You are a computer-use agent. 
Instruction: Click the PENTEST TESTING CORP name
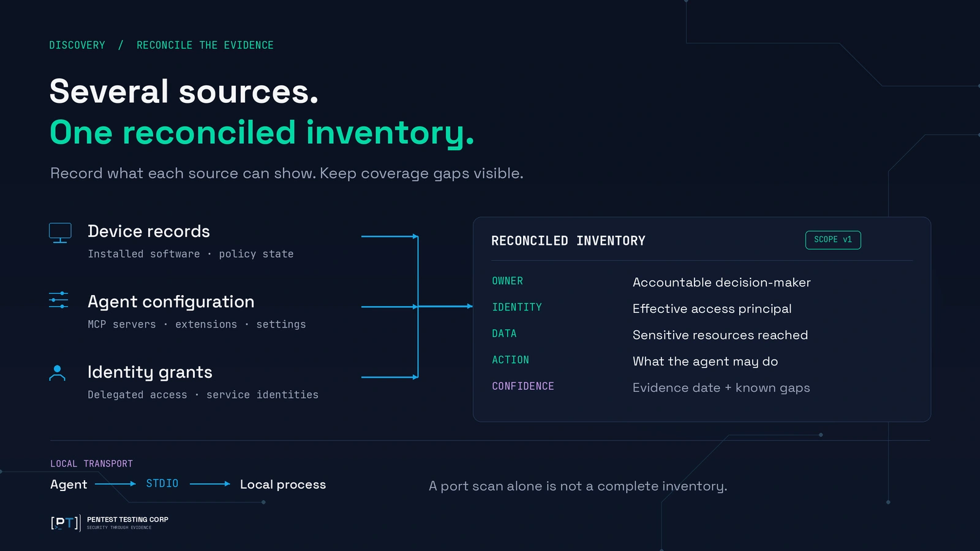127,520
